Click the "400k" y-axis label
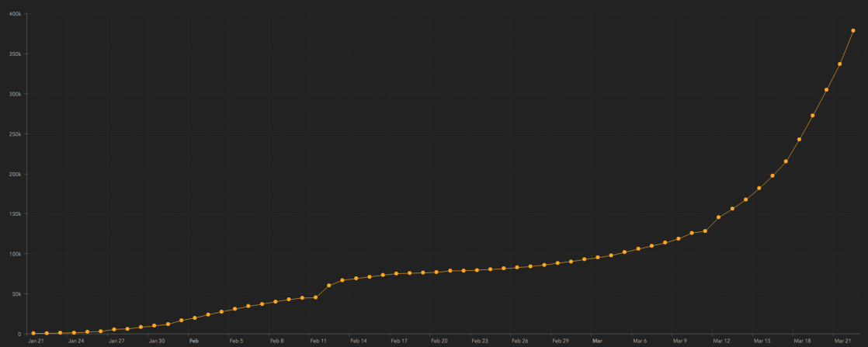 click(15, 14)
